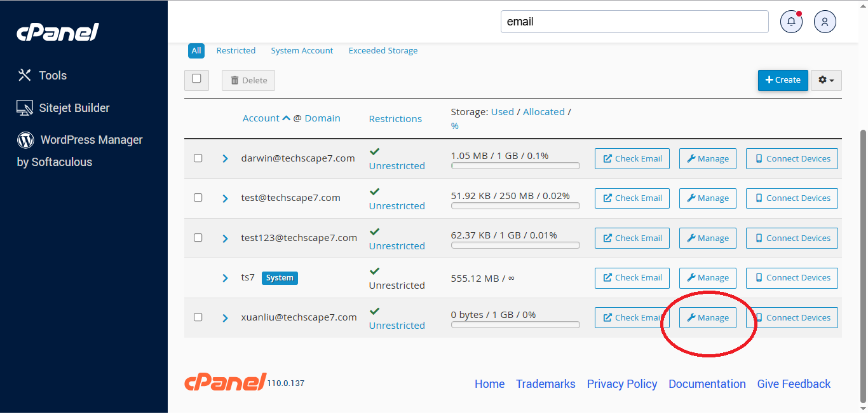The image size is (868, 414).
Task: Click Check Email for test123@techscape7.com
Action: coord(632,238)
